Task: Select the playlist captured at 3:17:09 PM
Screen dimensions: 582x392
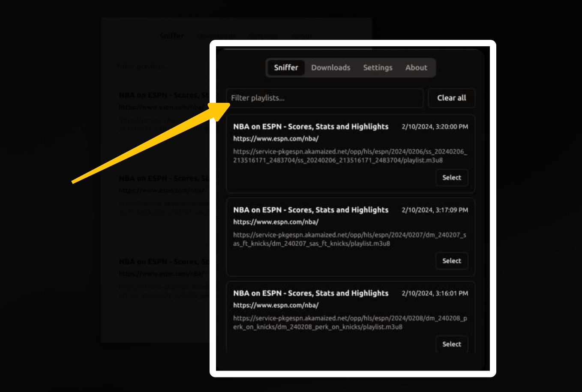Action: (452, 261)
